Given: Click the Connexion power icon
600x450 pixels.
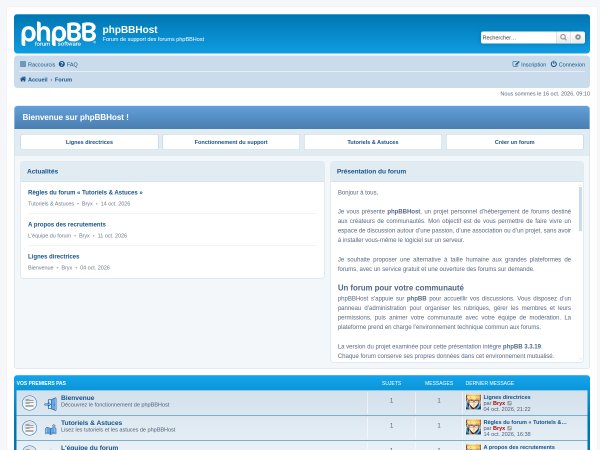Looking at the screenshot, I should point(554,64).
